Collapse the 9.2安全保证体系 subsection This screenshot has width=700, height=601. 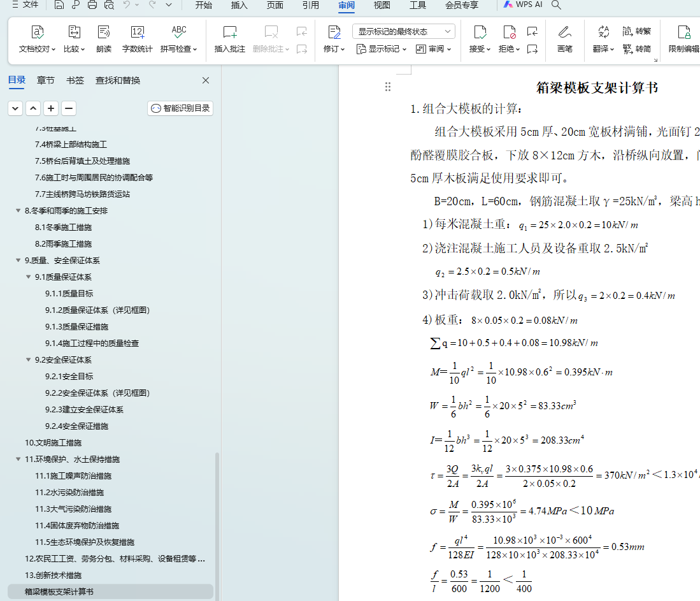point(29,359)
